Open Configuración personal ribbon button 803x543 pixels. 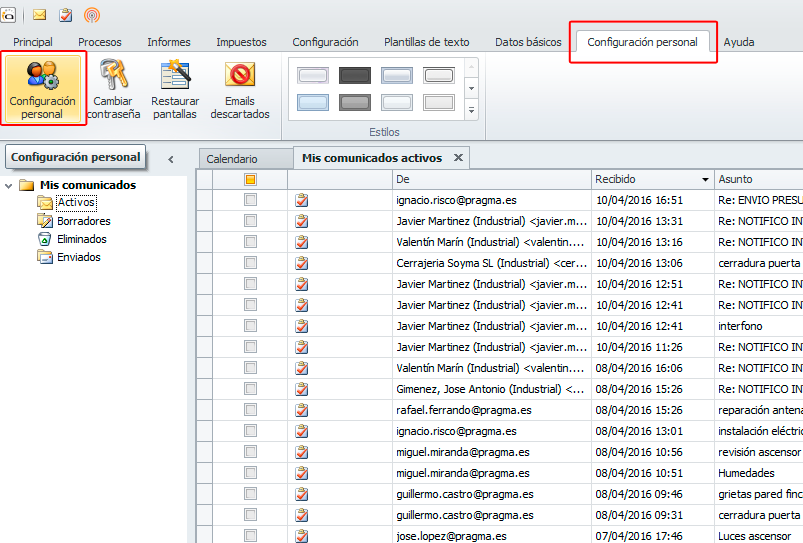click(x=43, y=89)
